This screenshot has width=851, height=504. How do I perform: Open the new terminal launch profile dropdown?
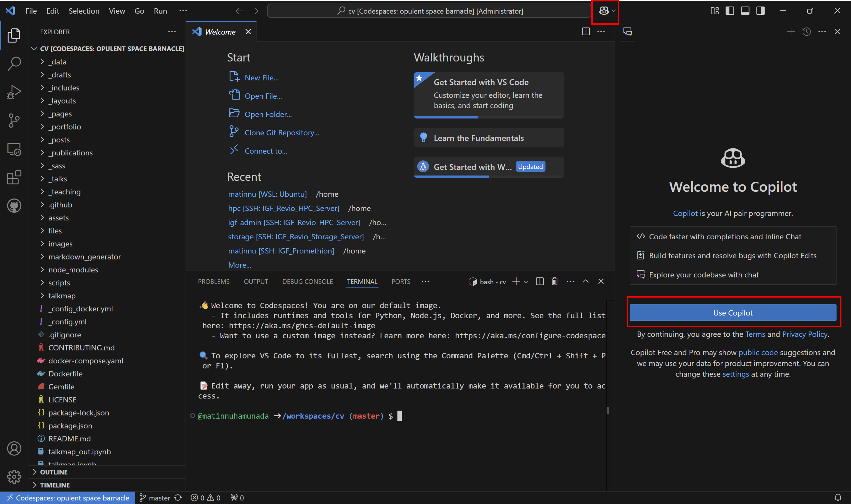click(x=526, y=282)
